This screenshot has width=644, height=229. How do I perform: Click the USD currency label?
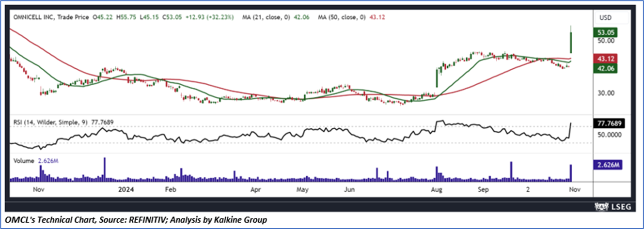[606, 17]
